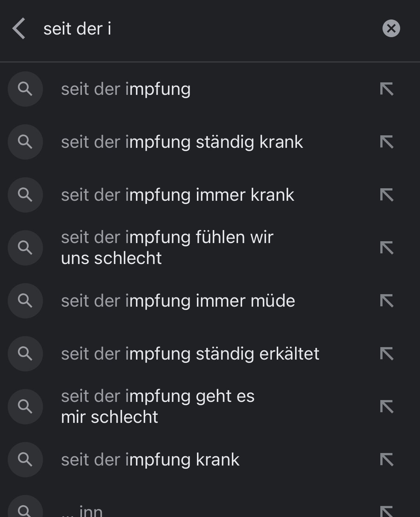Select the 'seit der impfung krank' suggestion
The width and height of the screenshot is (420, 517).
pyautogui.click(x=150, y=460)
